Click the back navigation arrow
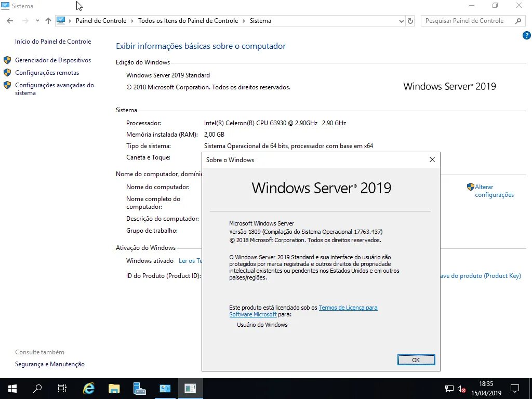This screenshot has width=532, height=399. [x=10, y=21]
